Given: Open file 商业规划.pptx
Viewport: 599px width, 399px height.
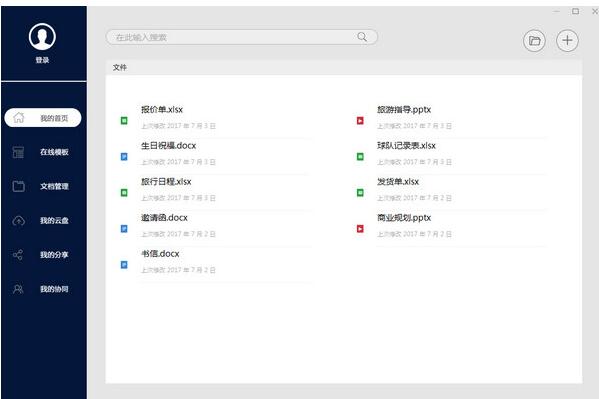Looking at the screenshot, I should click(404, 218).
